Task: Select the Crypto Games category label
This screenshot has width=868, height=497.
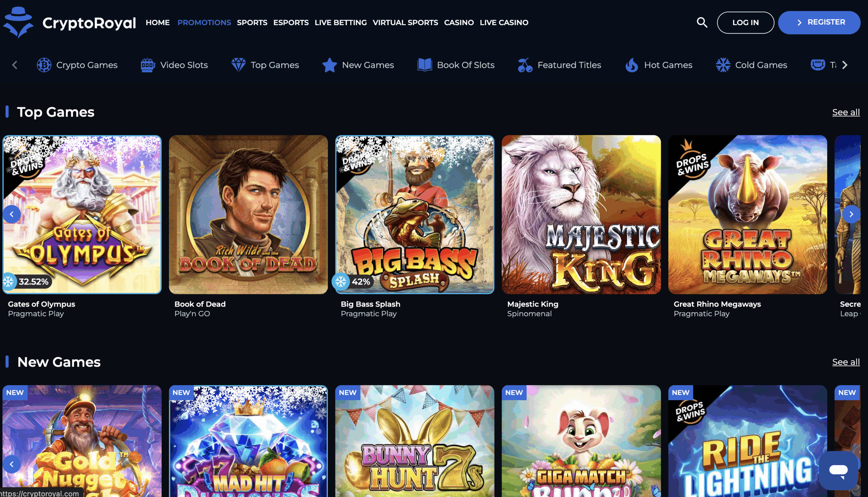Action: click(x=87, y=65)
